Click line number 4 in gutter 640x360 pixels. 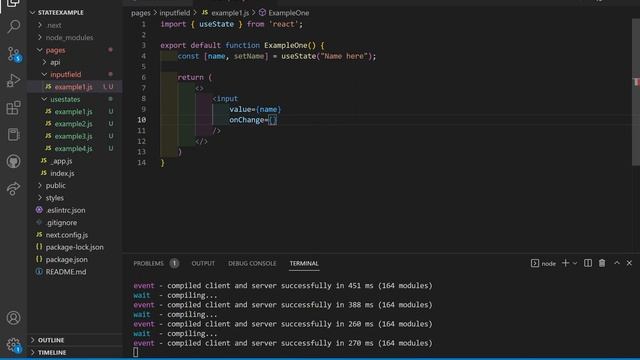[143, 56]
